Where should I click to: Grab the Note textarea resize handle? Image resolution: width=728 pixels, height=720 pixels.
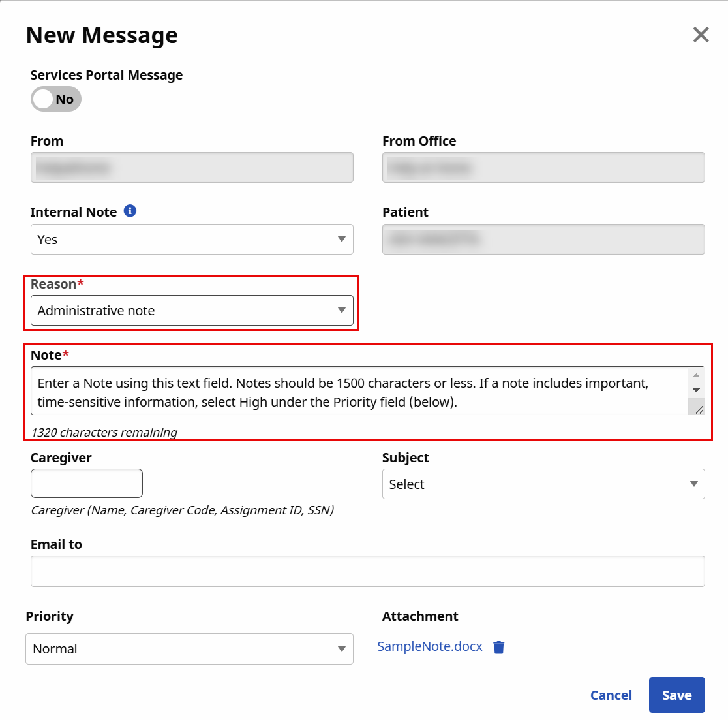click(x=699, y=410)
